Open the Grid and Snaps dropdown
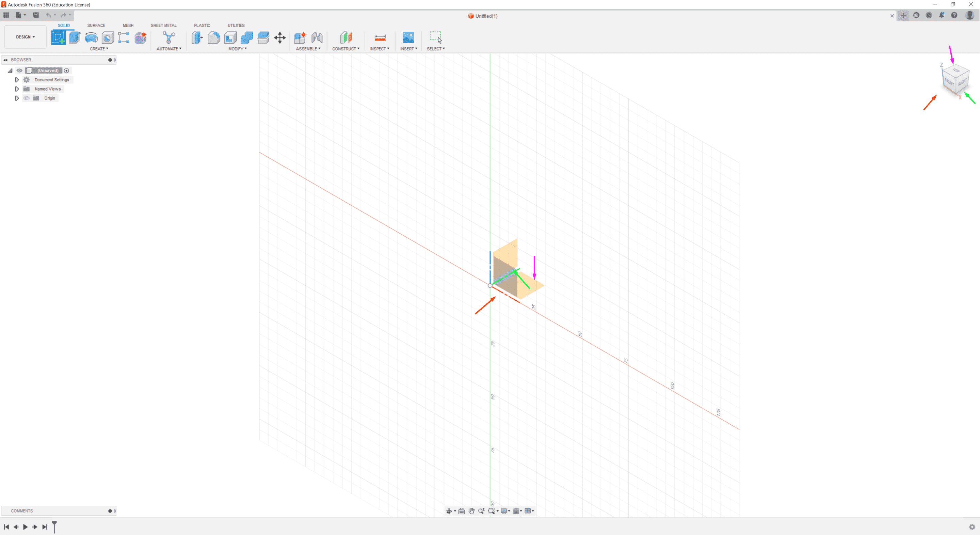The height and width of the screenshot is (535, 980). coord(517,511)
